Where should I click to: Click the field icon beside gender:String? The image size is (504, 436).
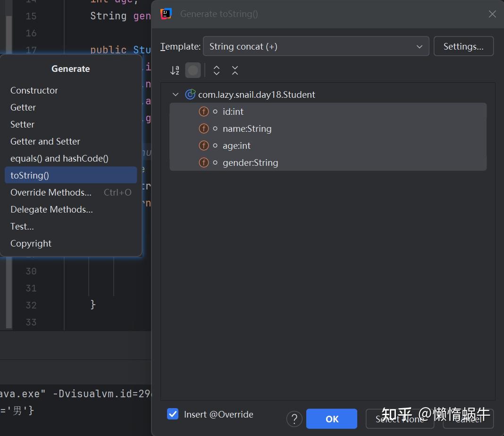click(x=203, y=162)
